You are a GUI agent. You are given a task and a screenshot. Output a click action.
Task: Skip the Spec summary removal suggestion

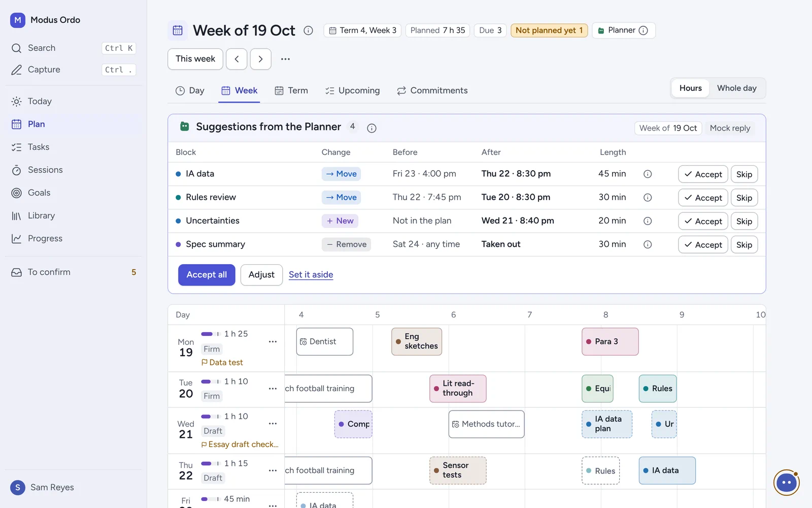744,245
